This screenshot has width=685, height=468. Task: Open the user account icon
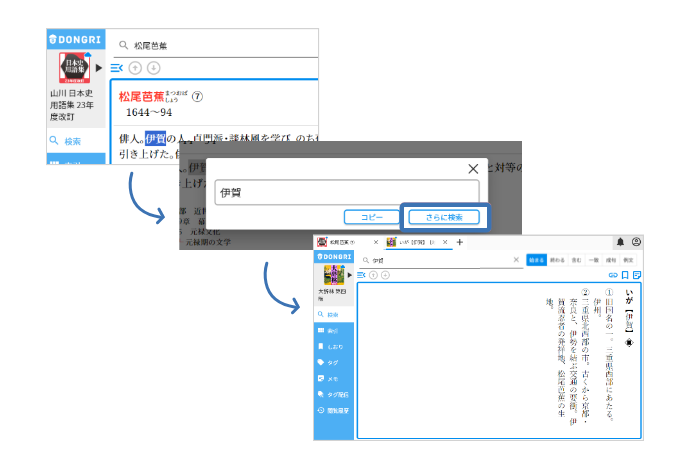click(x=637, y=242)
